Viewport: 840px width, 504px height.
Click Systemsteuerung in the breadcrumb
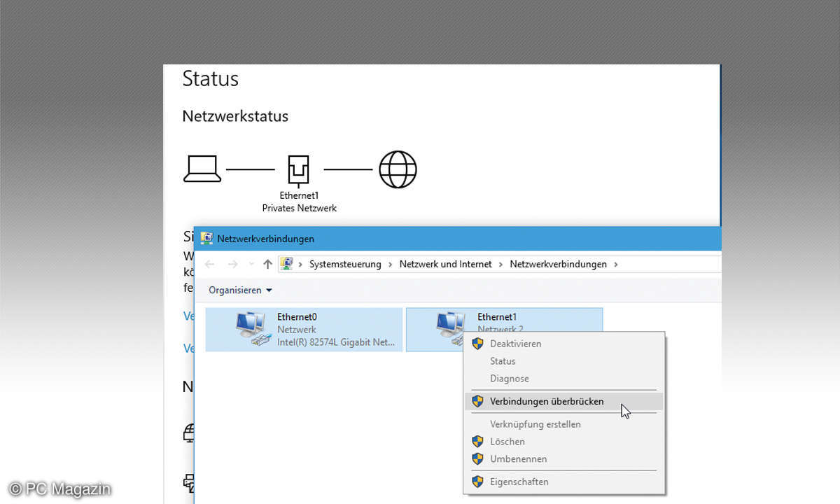[345, 264]
